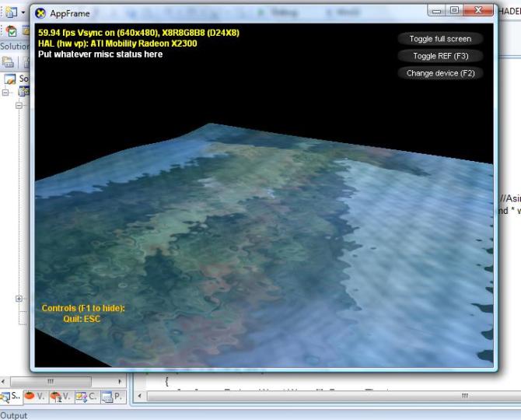Select the solution node icon in tree
Screen dimensions: 521x420
tap(10, 79)
